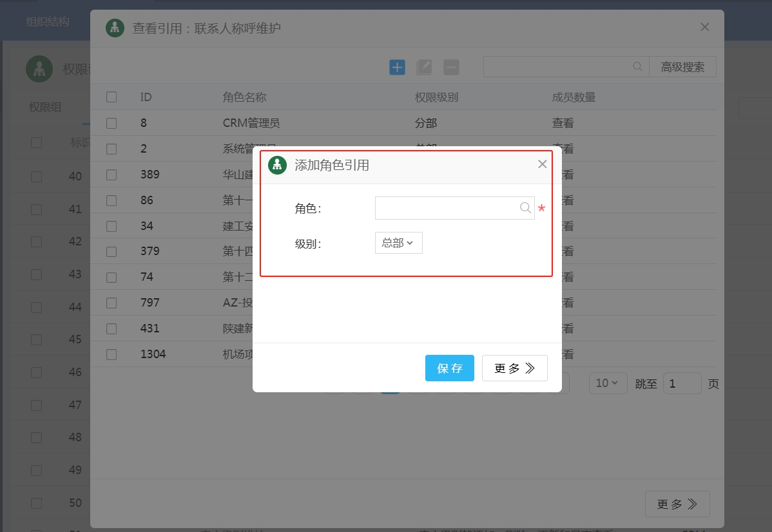Image resolution: width=772 pixels, height=532 pixels.
Task: Check the box for ID 8 row
Action: tap(111, 123)
